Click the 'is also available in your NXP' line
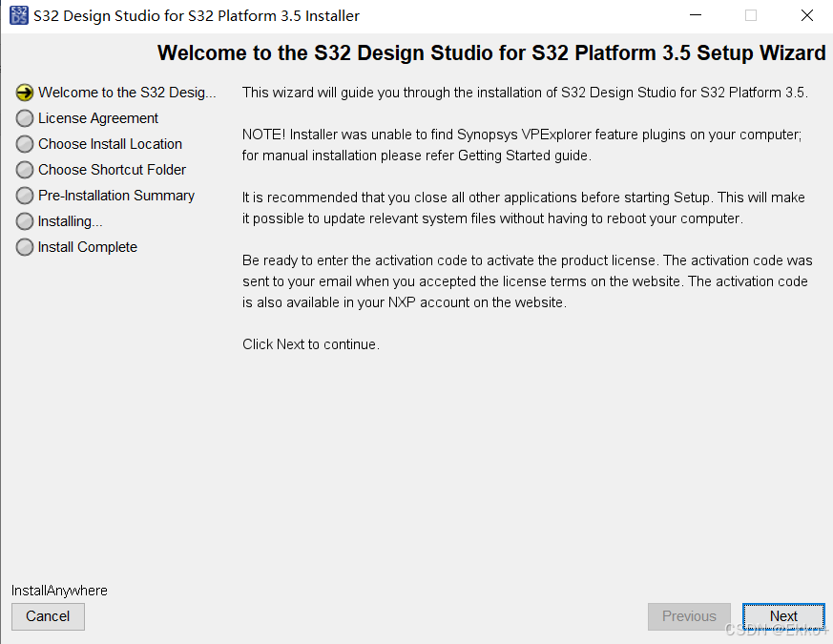Screen dimensions: 833x644 pos(405,302)
